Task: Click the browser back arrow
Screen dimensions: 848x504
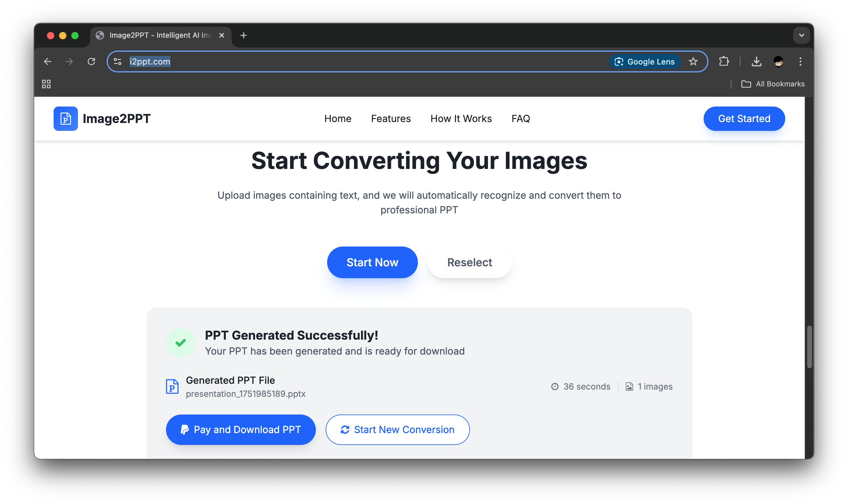Action: pyautogui.click(x=48, y=61)
